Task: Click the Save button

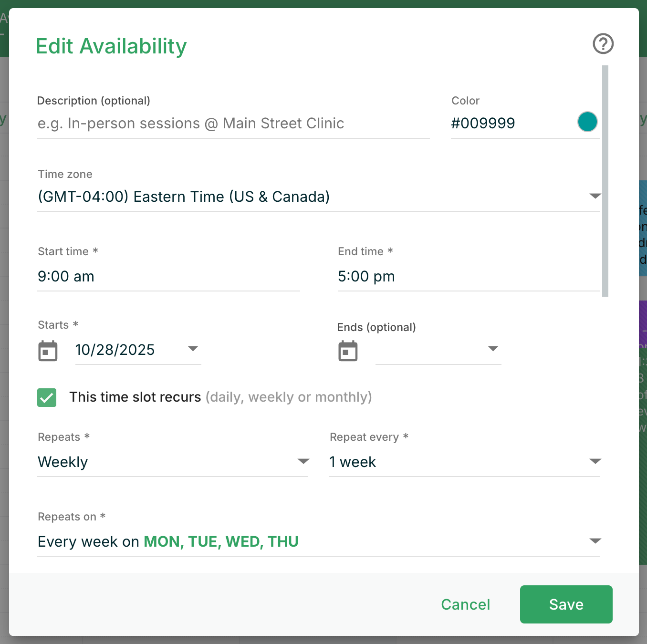Action: point(566,604)
